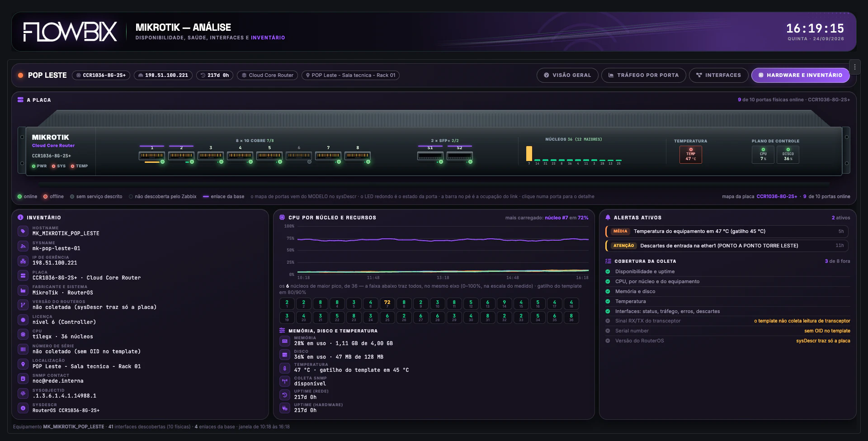Image resolution: width=868 pixels, height=441 pixels.
Task: Click the 198.51.100.221 IP address chip
Action: 163,75
